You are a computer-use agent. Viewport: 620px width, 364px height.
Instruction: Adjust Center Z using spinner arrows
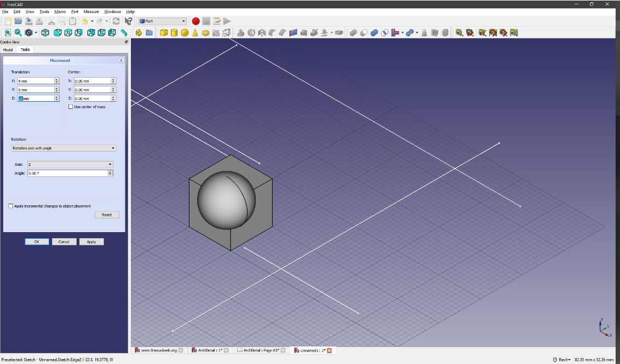(113, 99)
